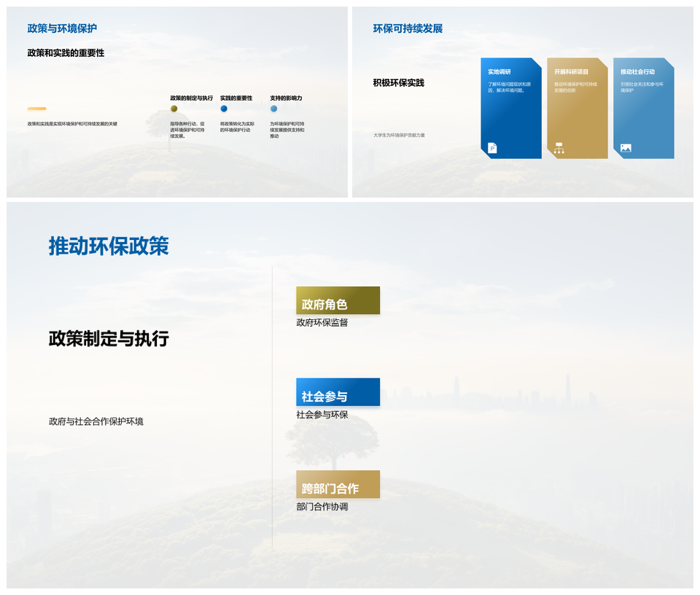Select the olive 政府角色 label box

pos(338,300)
